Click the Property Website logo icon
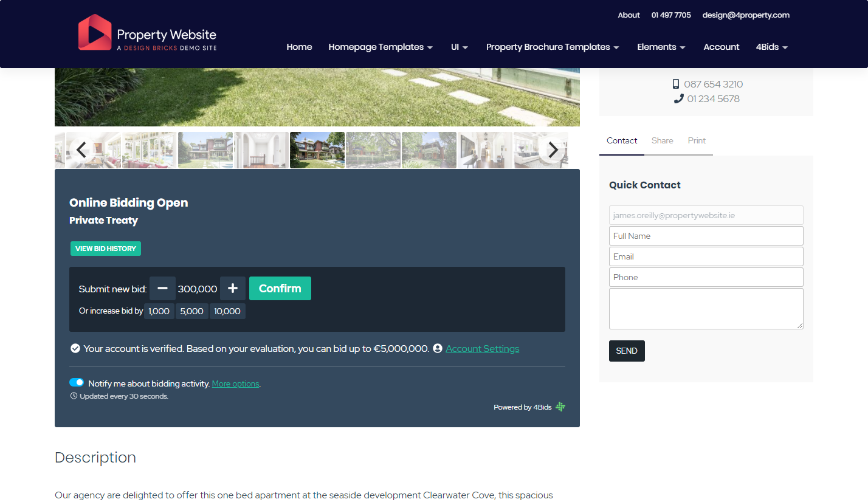The height and width of the screenshot is (502, 868). pyautogui.click(x=95, y=32)
